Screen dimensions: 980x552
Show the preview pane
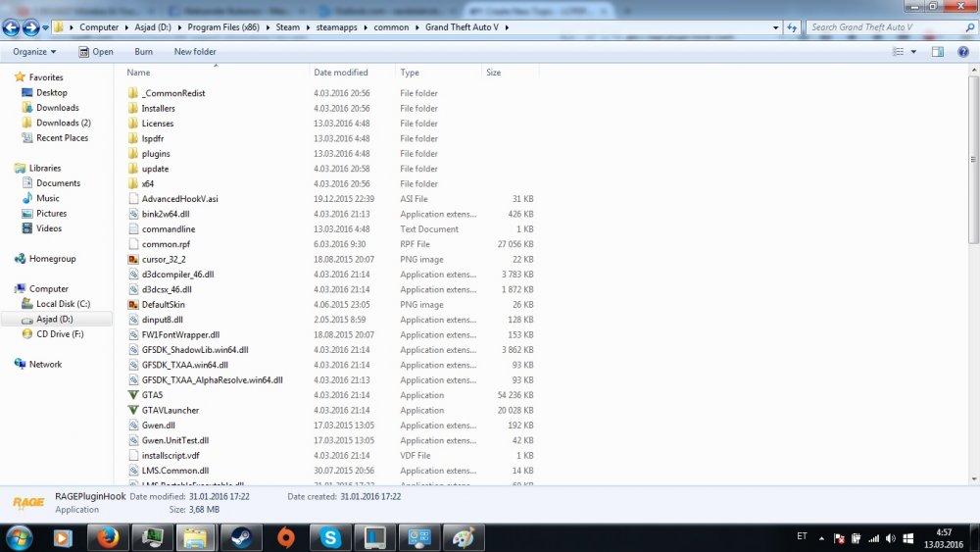pos(938,52)
